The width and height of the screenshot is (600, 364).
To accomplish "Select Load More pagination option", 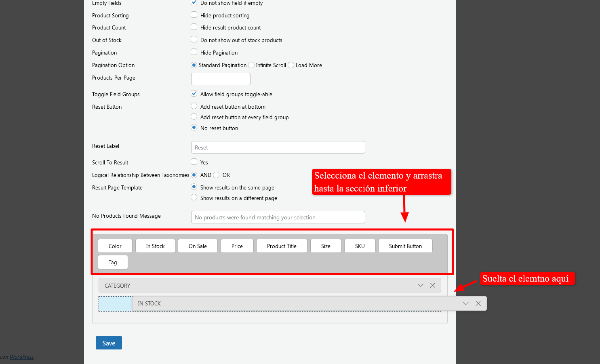I will pos(291,65).
